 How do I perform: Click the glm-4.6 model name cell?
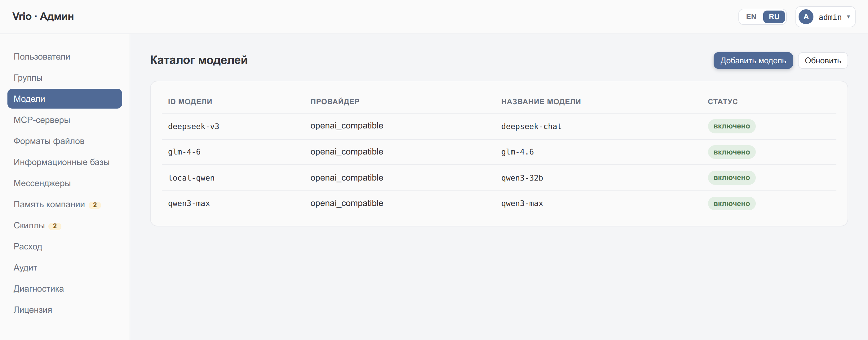tap(517, 152)
